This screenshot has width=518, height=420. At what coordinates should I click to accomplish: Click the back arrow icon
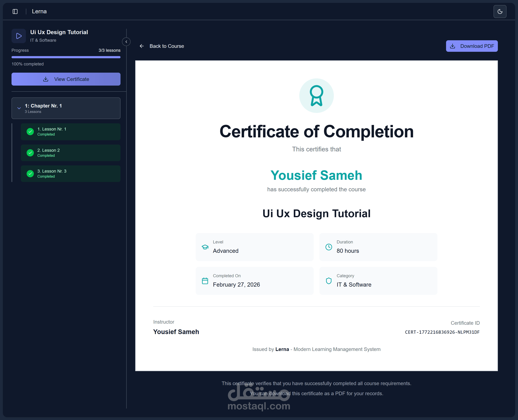[x=142, y=46]
